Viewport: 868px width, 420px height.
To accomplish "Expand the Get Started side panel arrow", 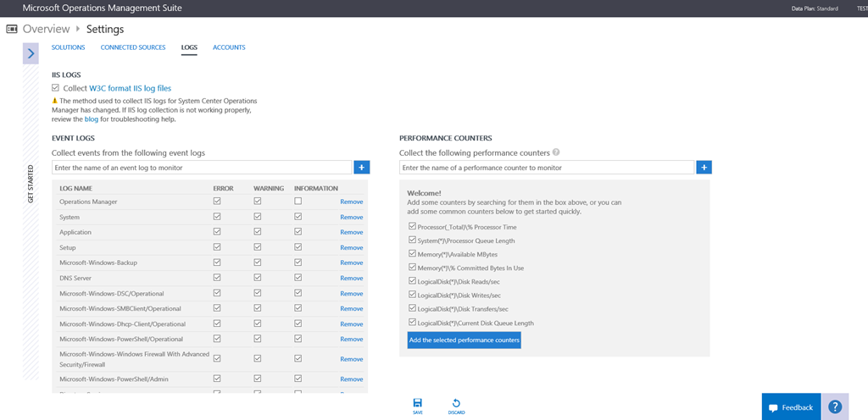I will point(31,53).
